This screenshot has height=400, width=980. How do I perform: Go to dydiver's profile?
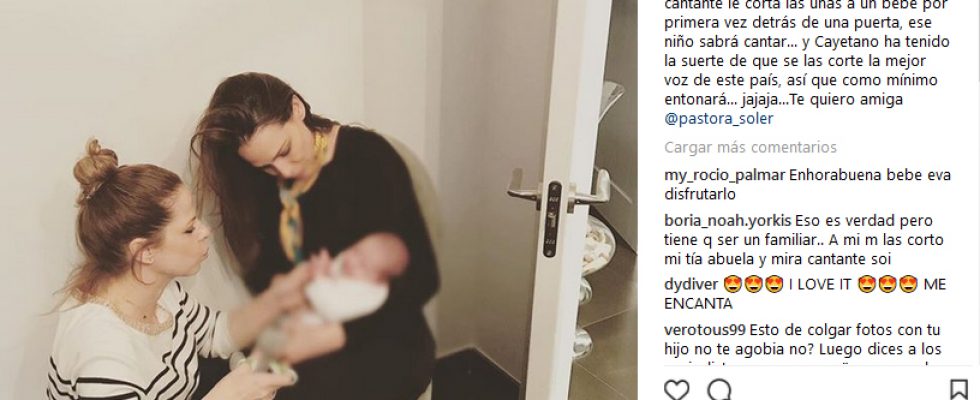[691, 285]
